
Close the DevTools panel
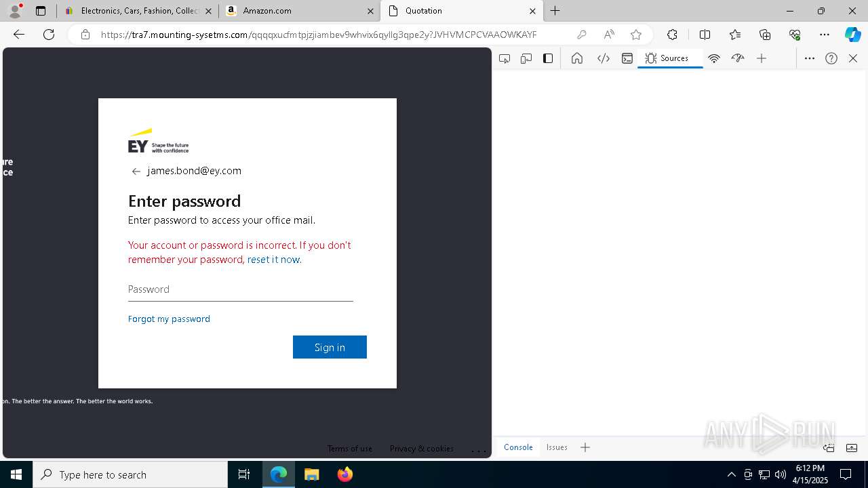tap(853, 58)
